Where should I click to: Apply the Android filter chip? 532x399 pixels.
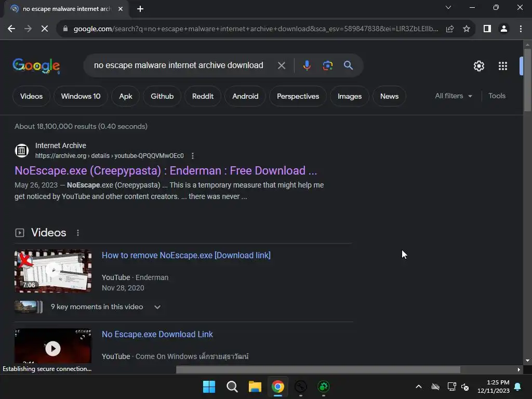coord(245,96)
